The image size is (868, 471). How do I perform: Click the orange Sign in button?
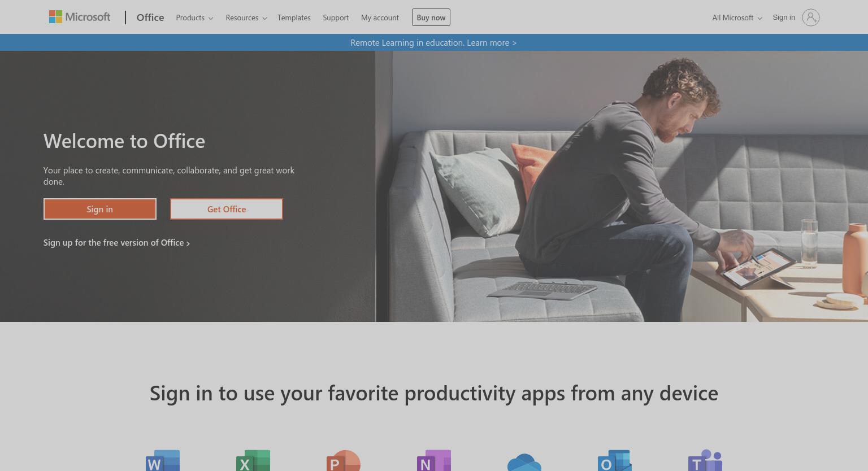coord(100,209)
